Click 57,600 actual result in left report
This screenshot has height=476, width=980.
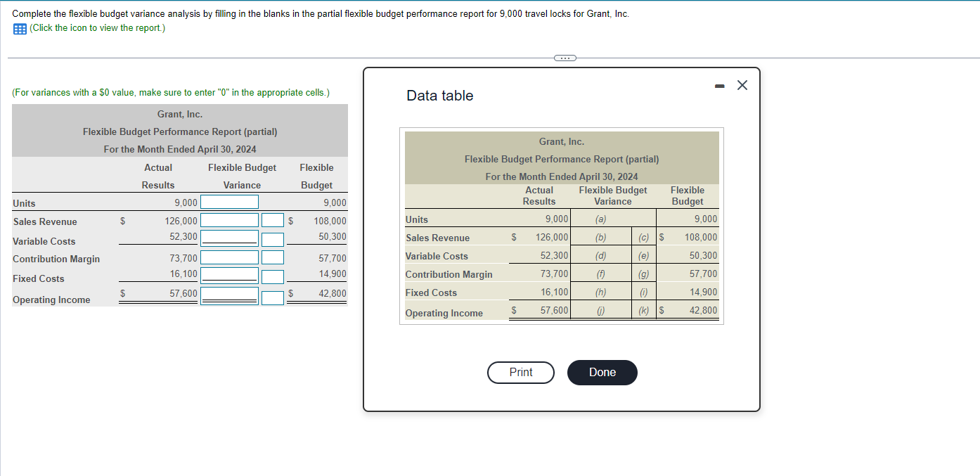tap(183, 293)
